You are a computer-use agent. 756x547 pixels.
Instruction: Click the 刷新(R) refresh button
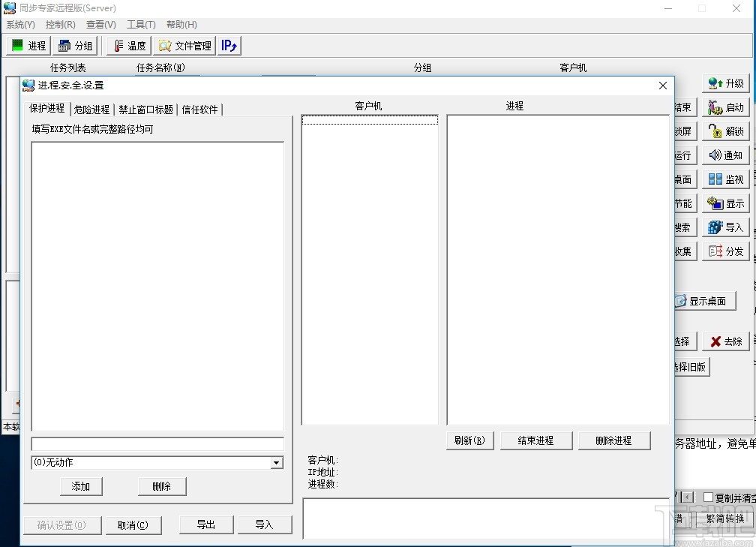(x=469, y=440)
